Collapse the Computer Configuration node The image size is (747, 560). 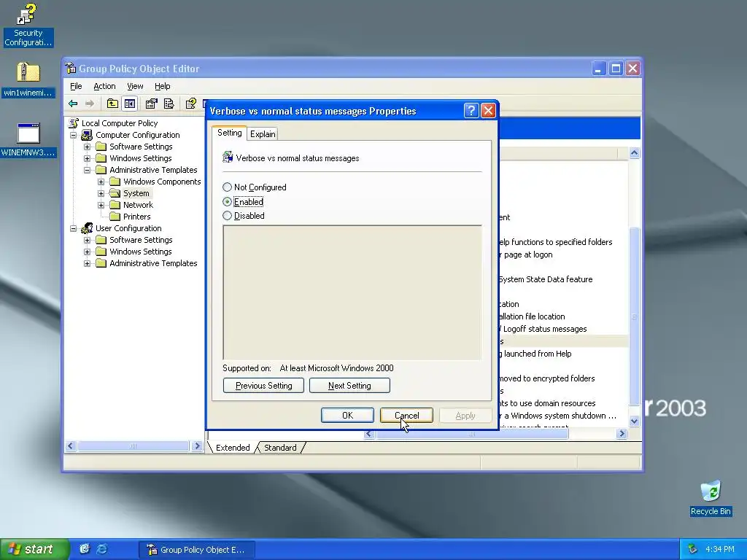tap(74, 135)
